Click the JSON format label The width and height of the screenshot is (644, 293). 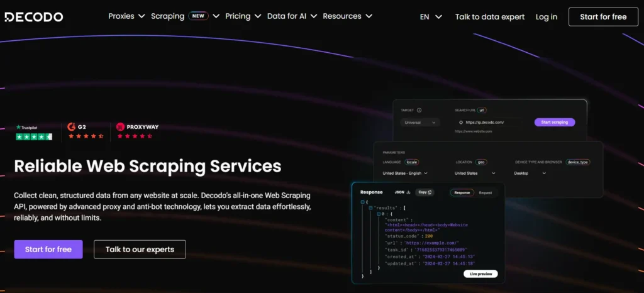click(399, 192)
